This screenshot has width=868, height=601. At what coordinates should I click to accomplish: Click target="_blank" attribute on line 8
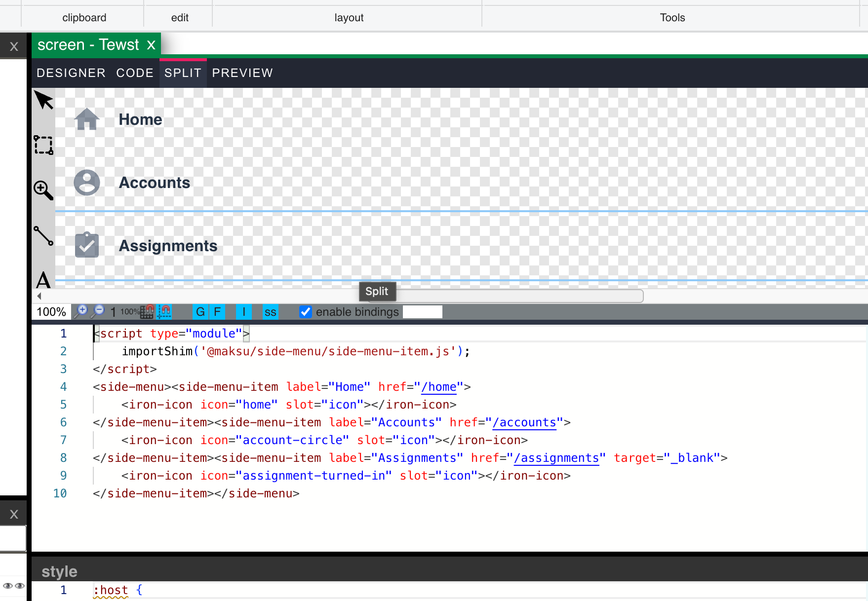pyautogui.click(x=667, y=458)
